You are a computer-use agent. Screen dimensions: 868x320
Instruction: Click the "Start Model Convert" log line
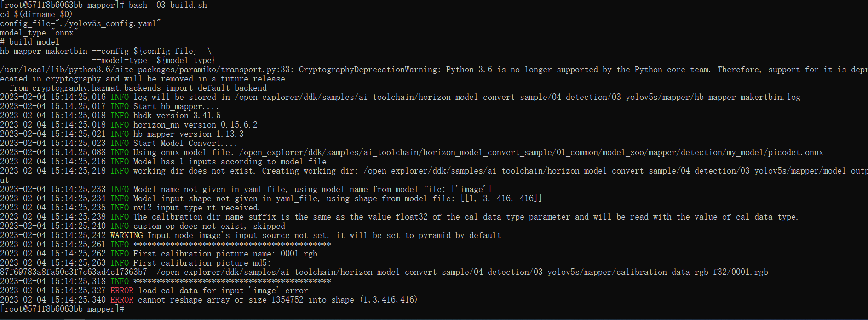[185, 143]
